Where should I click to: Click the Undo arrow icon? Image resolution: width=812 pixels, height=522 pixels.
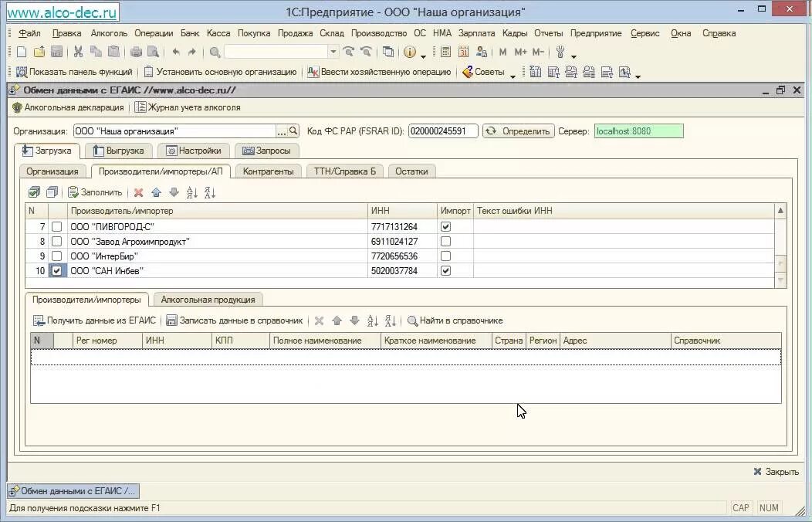[176, 52]
